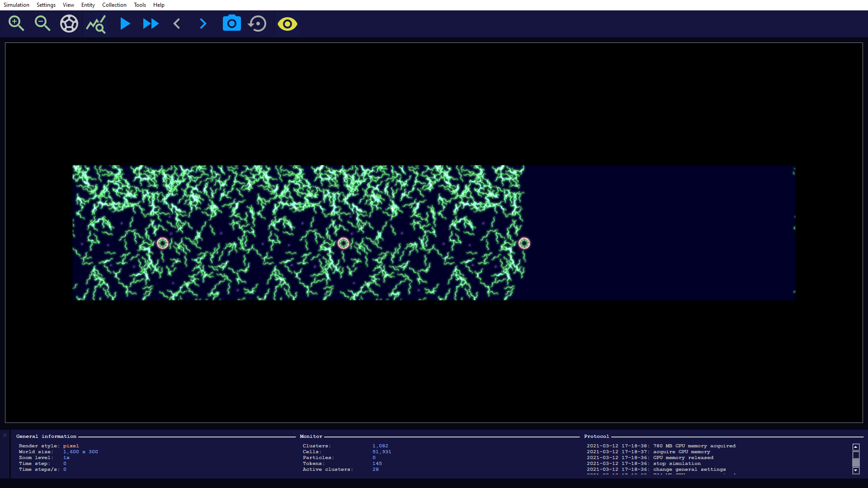Click the zoom out magnifier icon
868x488 pixels.
pyautogui.click(x=42, y=23)
